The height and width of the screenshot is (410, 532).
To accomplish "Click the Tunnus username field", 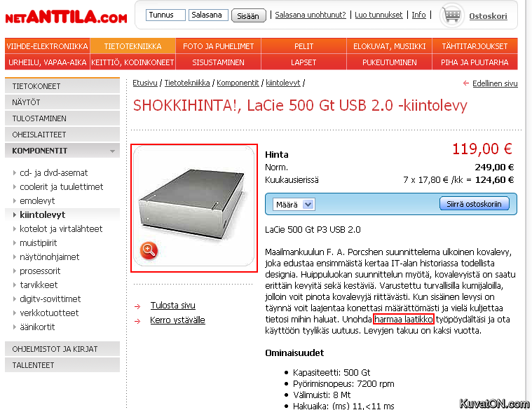I will (165, 15).
